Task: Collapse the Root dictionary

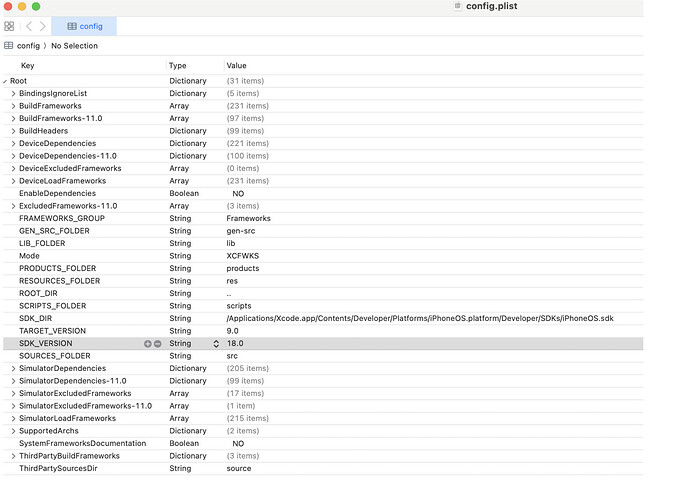Action: click(x=5, y=81)
